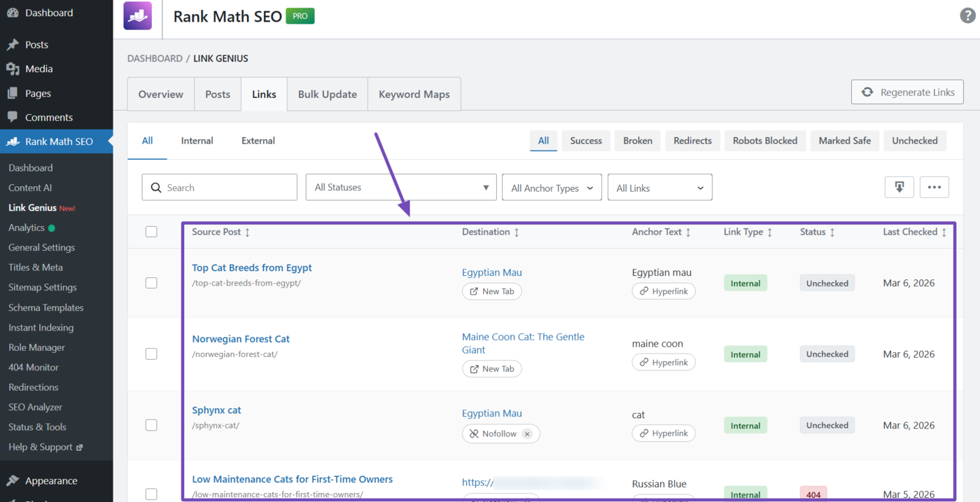Check the Low Maintenance Cats row
980x502 pixels.
(151, 494)
